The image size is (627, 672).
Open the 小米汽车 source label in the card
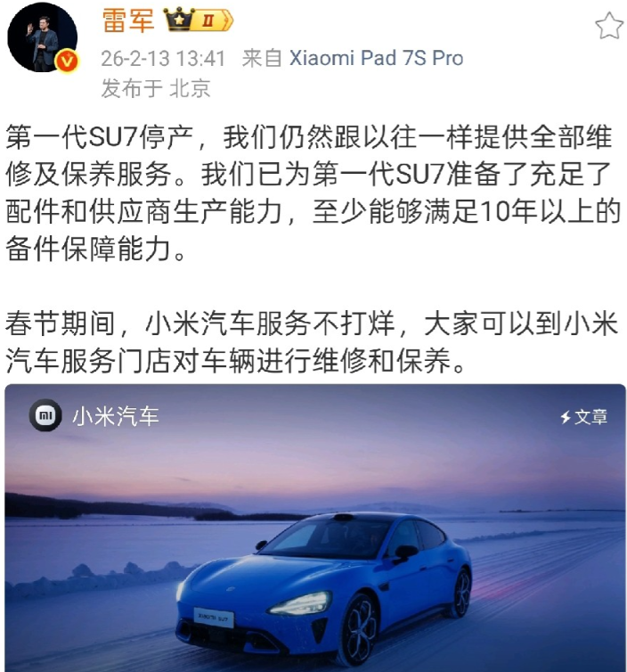coord(116,416)
